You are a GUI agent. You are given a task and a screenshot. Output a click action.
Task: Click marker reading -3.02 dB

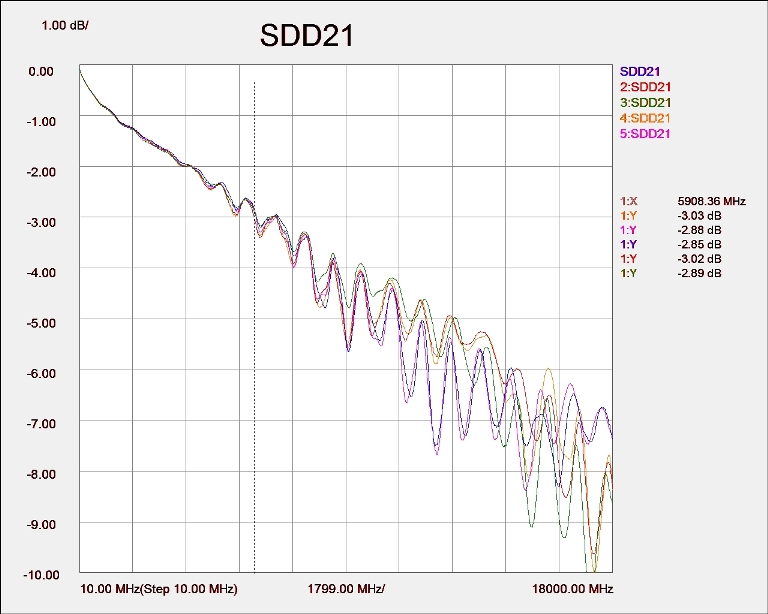(x=699, y=259)
